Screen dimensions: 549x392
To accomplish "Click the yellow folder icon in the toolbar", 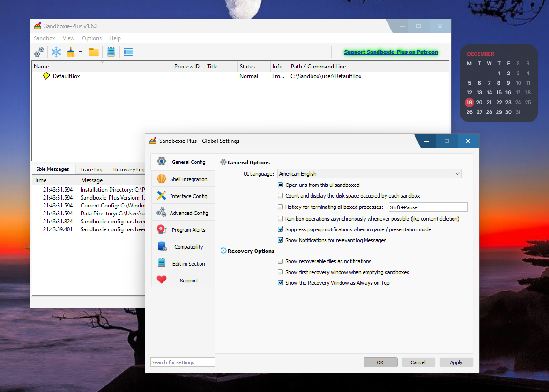I will click(94, 52).
